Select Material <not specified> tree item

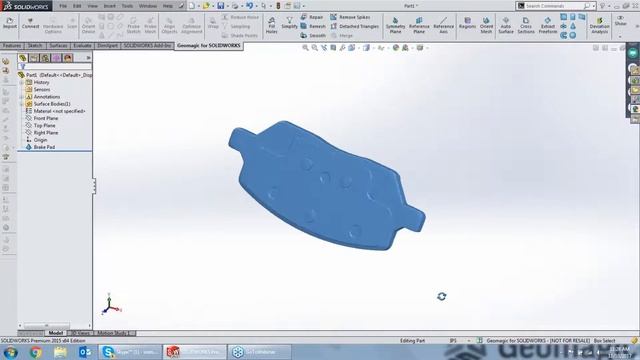click(x=59, y=111)
